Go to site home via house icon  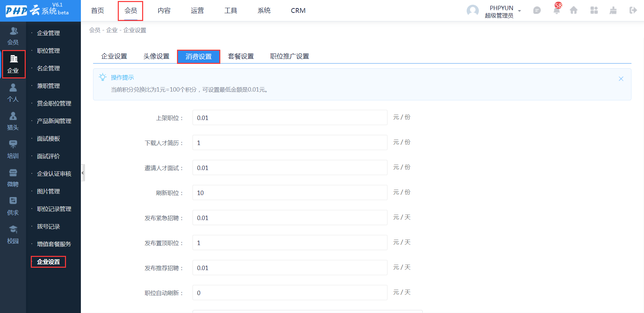[x=574, y=10]
